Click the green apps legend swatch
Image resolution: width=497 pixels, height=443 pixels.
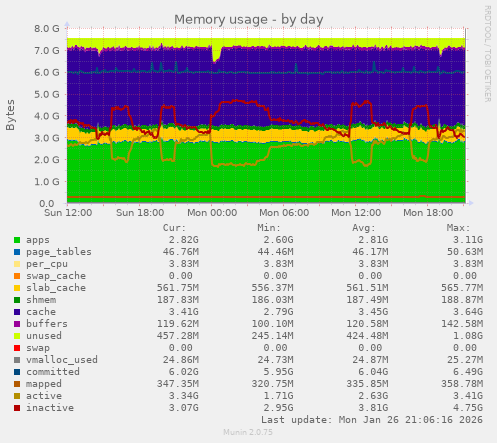tap(17, 240)
